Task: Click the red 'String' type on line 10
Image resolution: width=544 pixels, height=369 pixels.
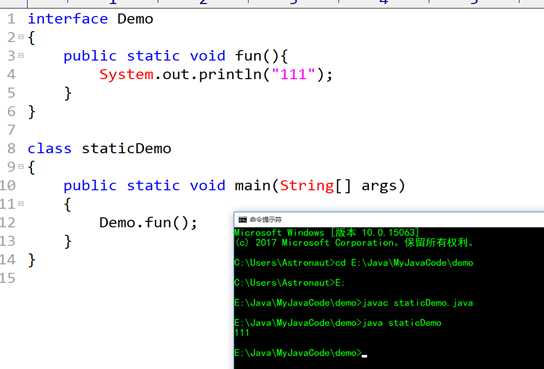Action: [307, 186]
